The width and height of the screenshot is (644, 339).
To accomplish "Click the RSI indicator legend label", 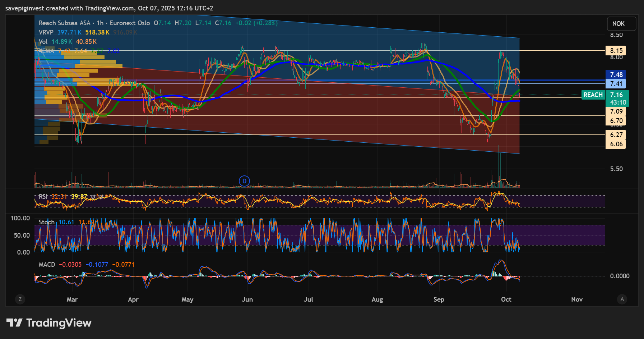I will coord(43,197).
